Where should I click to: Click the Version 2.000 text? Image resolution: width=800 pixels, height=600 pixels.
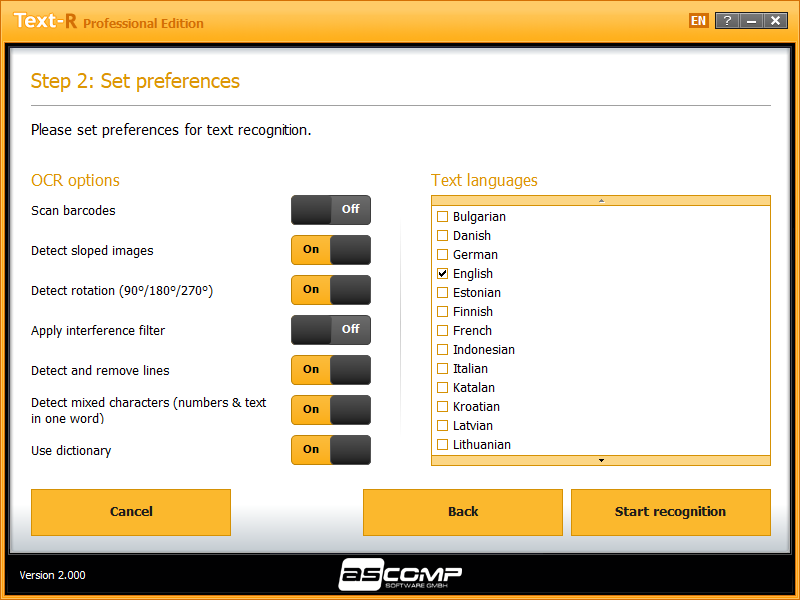(53, 575)
